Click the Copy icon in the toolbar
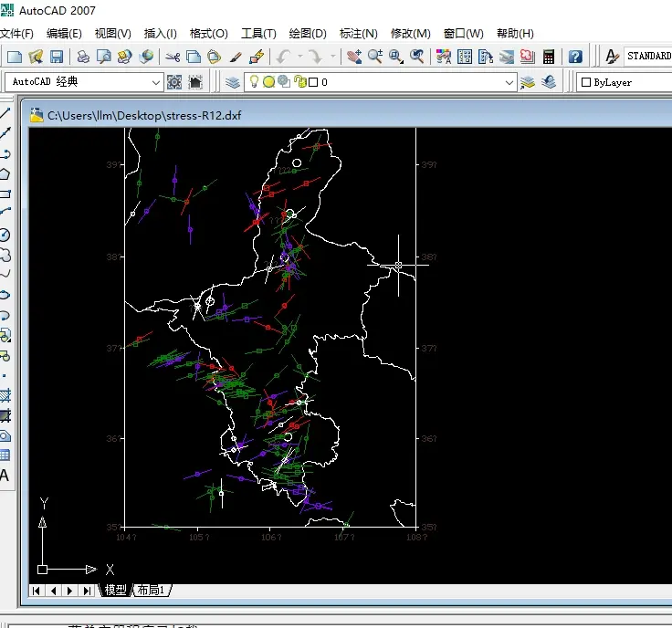The image size is (672, 628). click(x=194, y=56)
